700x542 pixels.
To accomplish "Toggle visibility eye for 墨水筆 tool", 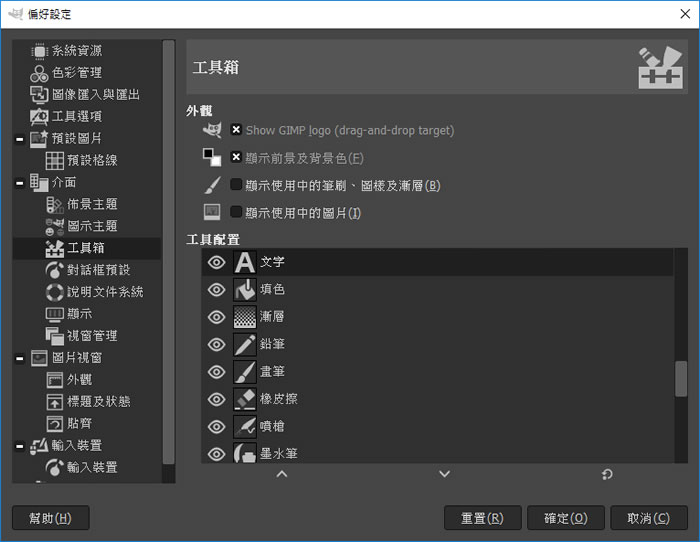I will (x=217, y=454).
